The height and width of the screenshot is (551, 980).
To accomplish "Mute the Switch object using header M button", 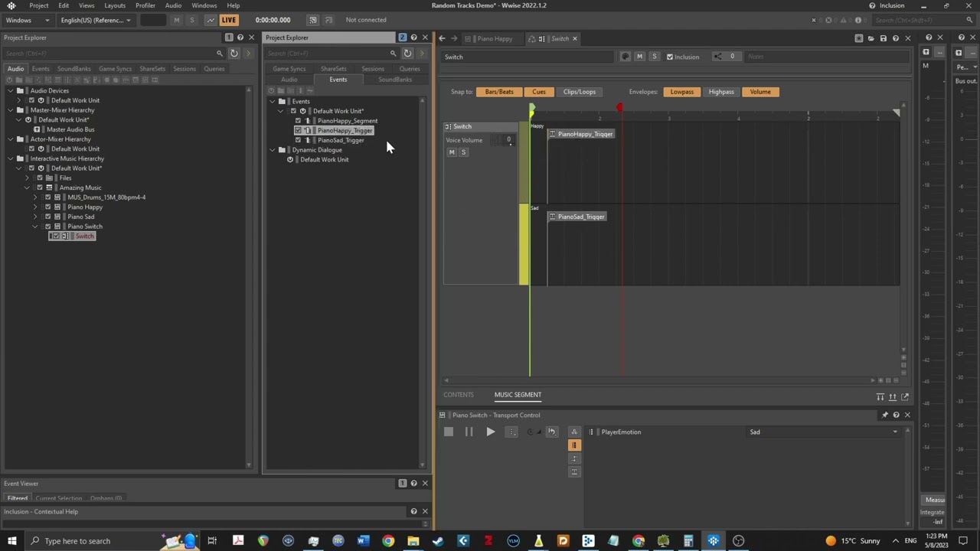I will pyautogui.click(x=639, y=56).
